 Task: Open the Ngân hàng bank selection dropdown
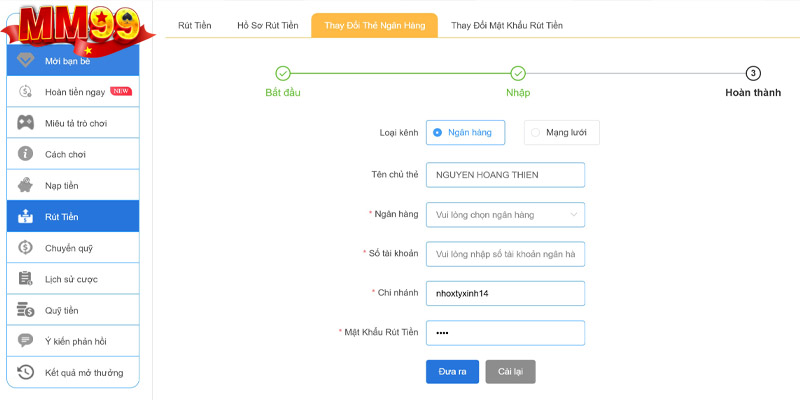(505, 215)
